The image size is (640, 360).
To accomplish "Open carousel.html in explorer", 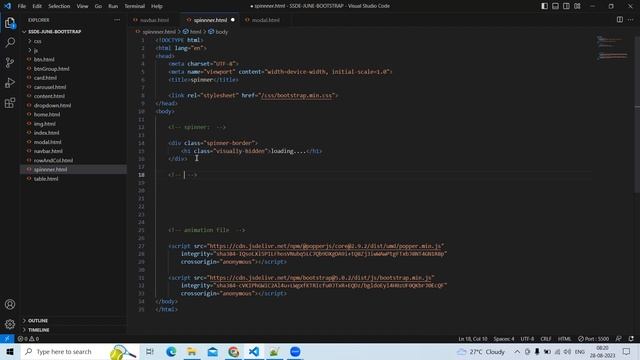I will [50, 87].
